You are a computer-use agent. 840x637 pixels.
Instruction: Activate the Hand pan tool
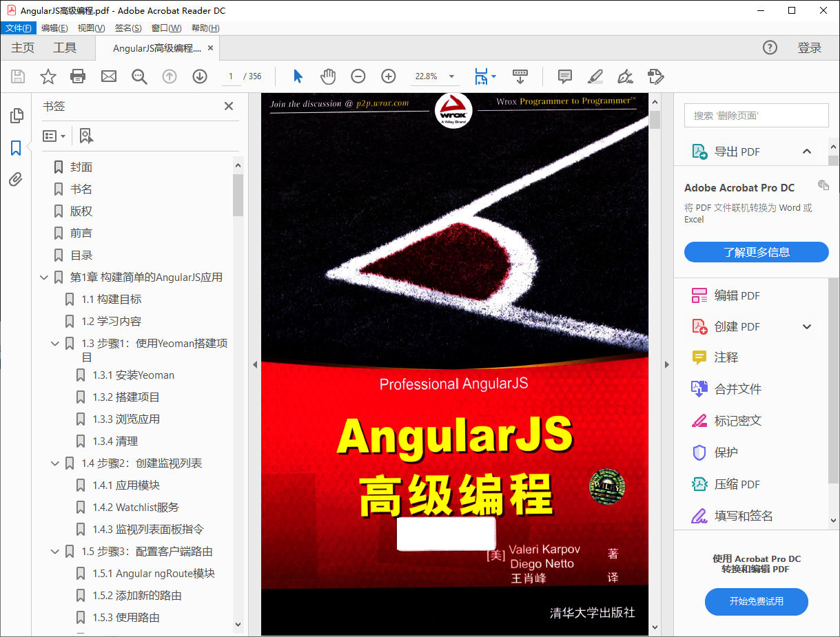click(328, 76)
